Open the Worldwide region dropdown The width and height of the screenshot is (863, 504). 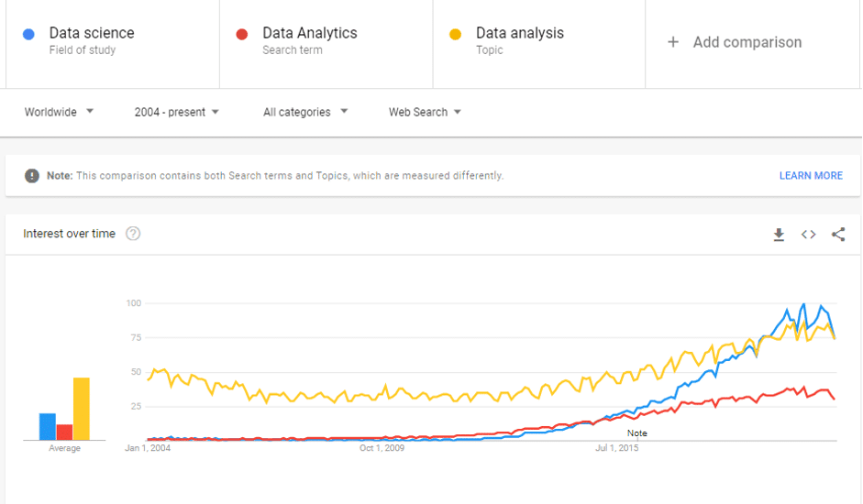[59, 112]
